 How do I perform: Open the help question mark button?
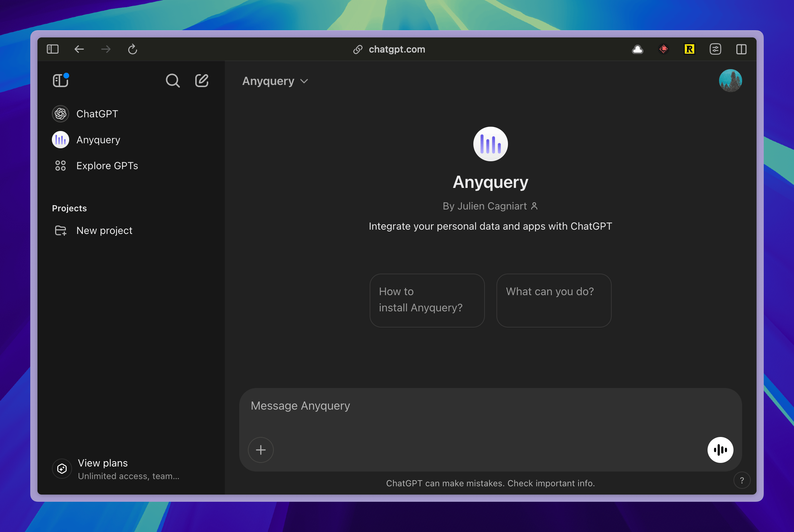tap(742, 480)
